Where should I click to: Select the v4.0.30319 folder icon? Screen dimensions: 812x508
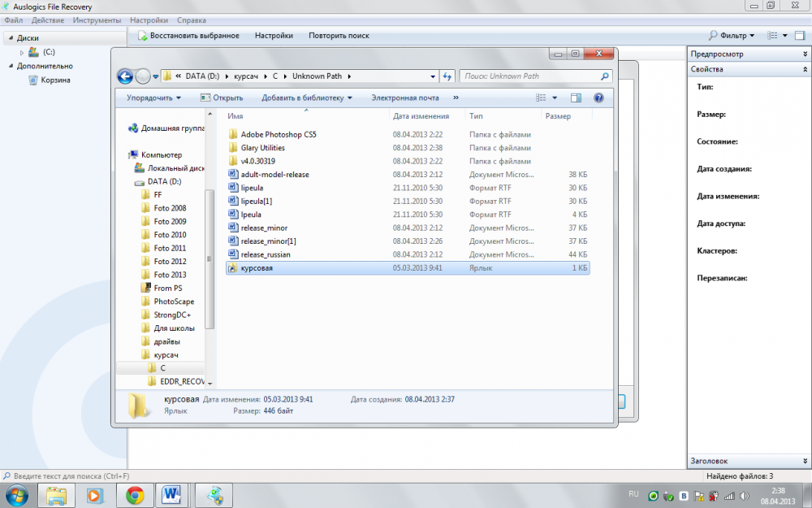coord(233,161)
